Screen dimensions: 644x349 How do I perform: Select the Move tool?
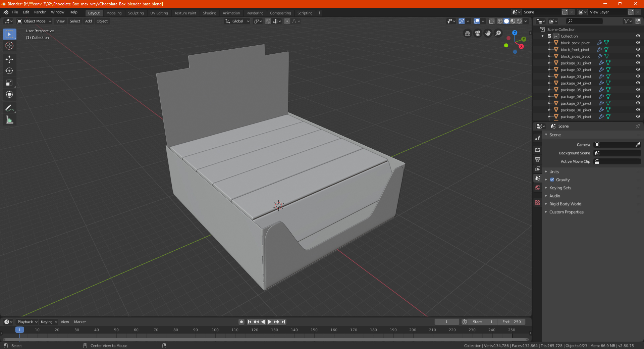coord(9,59)
